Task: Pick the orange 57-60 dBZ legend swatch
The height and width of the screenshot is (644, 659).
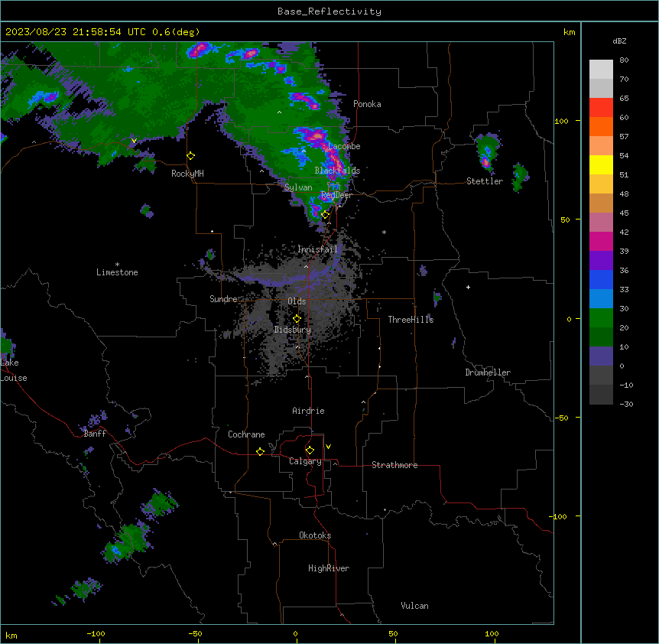Action: pyautogui.click(x=601, y=127)
